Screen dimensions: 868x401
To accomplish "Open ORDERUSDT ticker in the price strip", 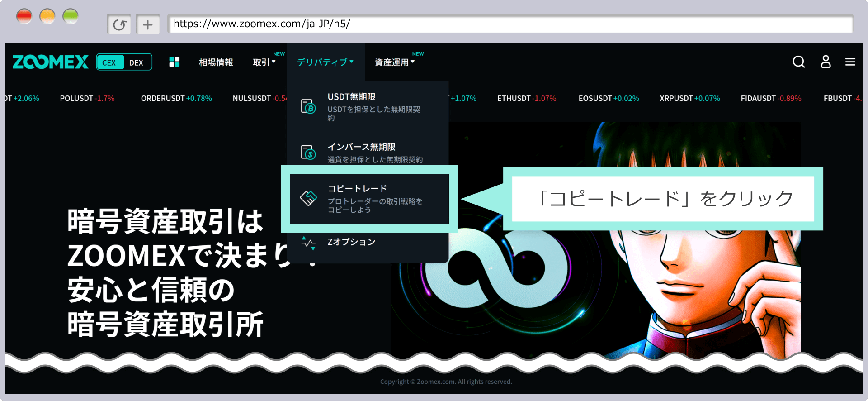I will 176,98.
